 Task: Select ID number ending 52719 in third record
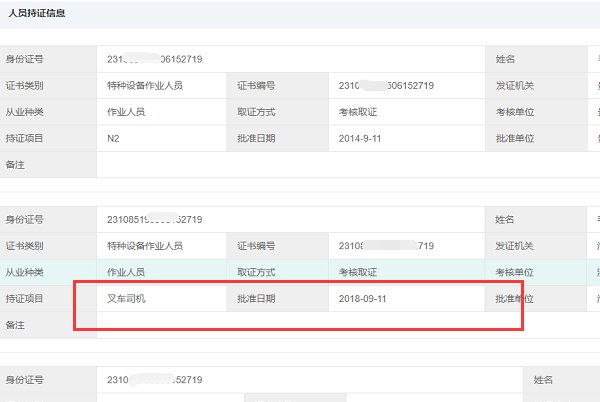155,380
